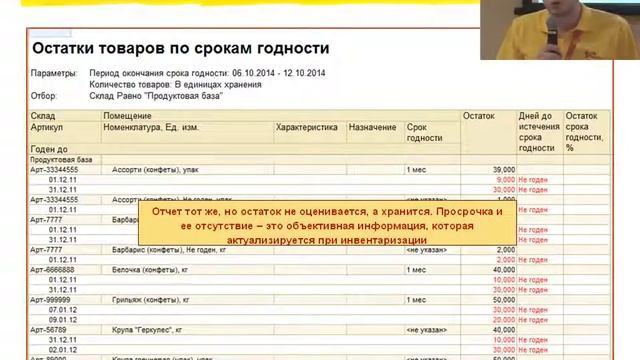Select the red "20,000" balance value
Screen dimensions: 640x360
click(504, 320)
